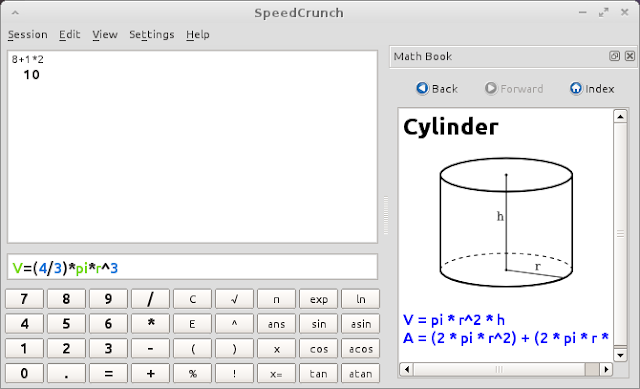Click into the expression input field
Screen dimensions: 640x389
click(192, 267)
